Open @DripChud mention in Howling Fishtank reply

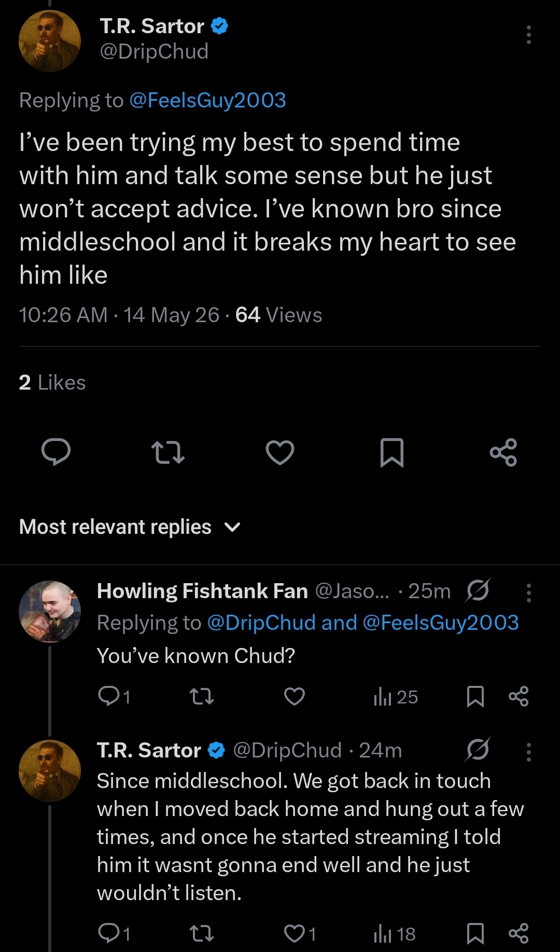tap(261, 623)
